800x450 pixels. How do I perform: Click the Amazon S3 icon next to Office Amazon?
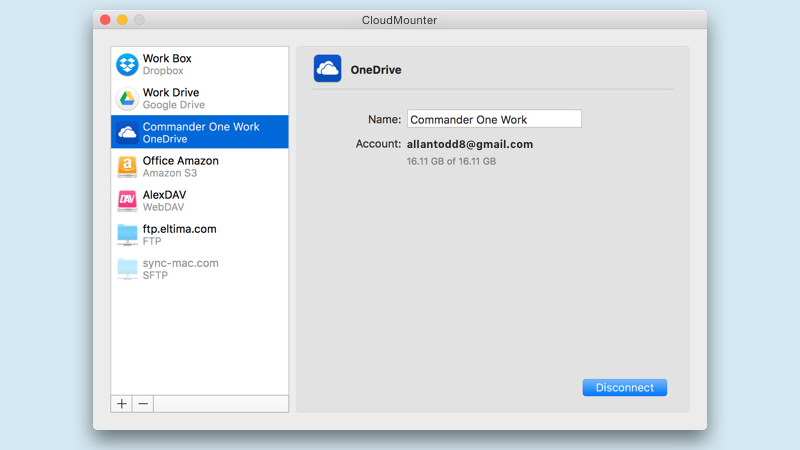(x=127, y=166)
